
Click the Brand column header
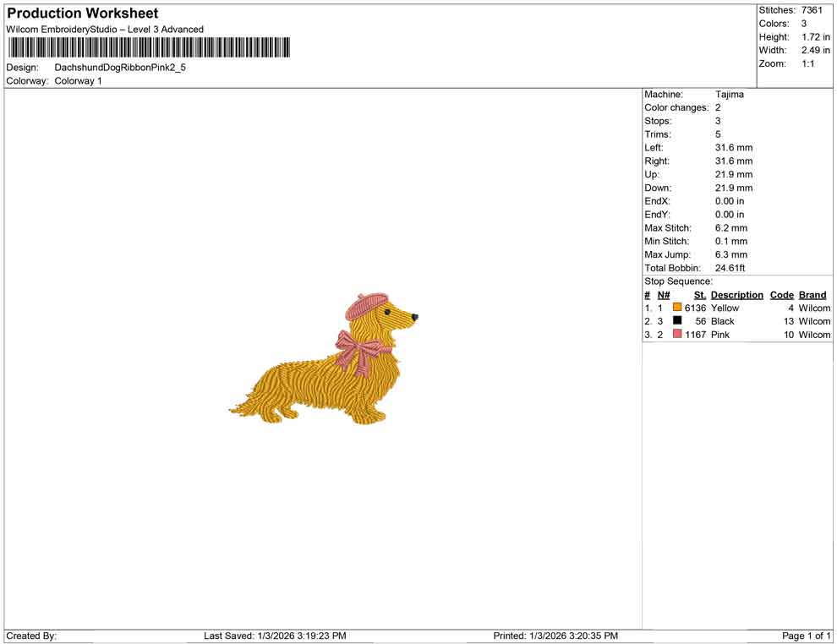(x=812, y=295)
